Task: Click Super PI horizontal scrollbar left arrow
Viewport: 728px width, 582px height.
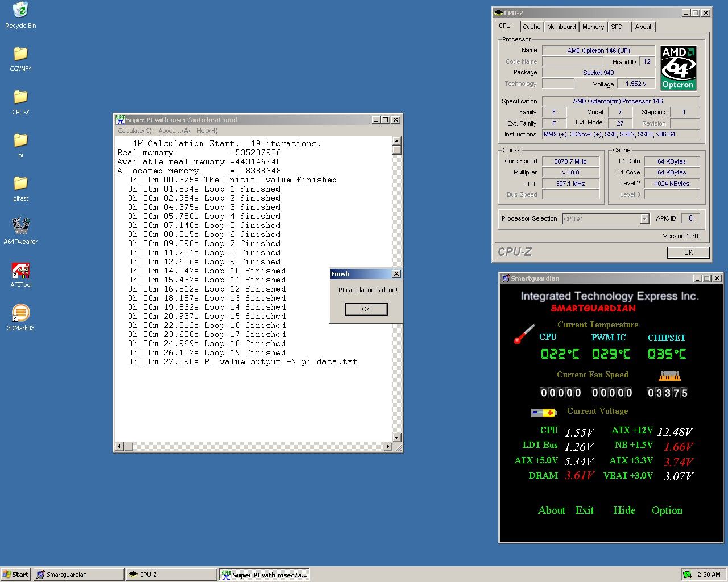Action: [119, 447]
